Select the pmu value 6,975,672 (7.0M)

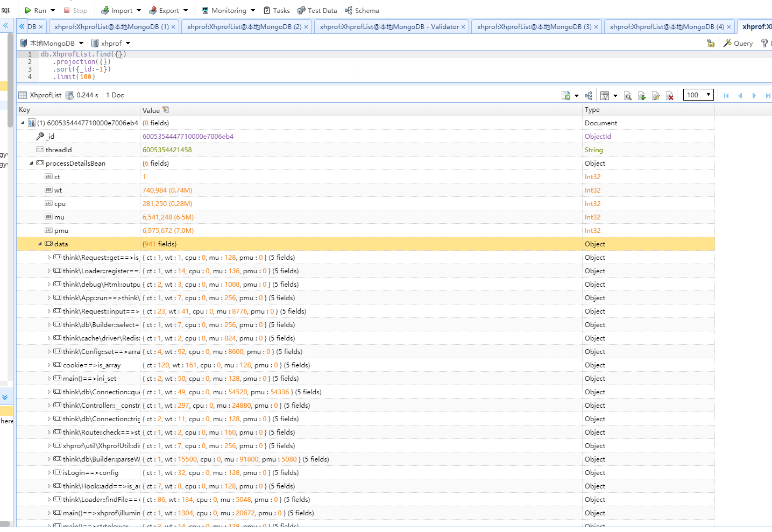[x=168, y=231]
